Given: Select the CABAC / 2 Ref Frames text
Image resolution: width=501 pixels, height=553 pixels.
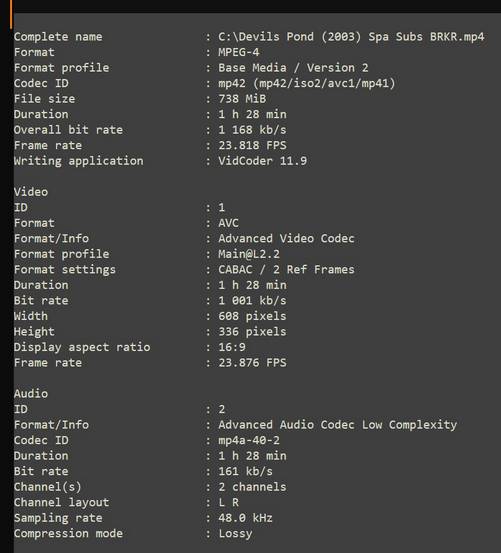Looking at the screenshot, I should (x=286, y=269).
